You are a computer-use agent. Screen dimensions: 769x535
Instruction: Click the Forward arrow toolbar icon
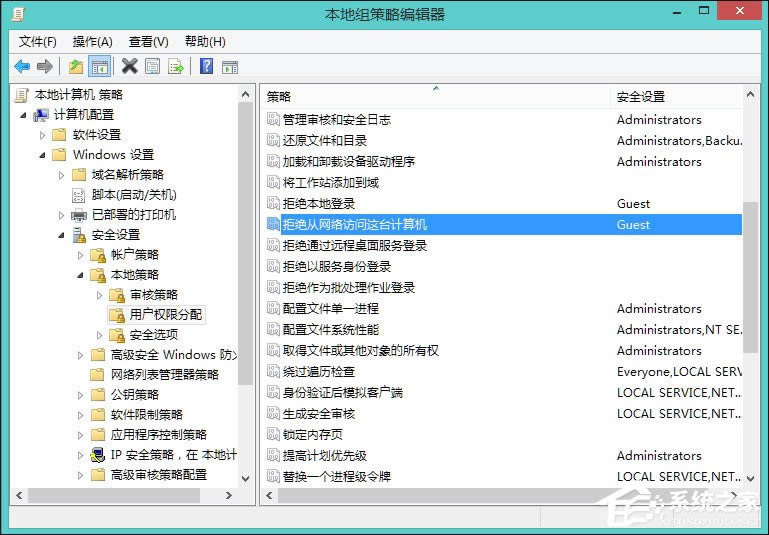click(45, 66)
